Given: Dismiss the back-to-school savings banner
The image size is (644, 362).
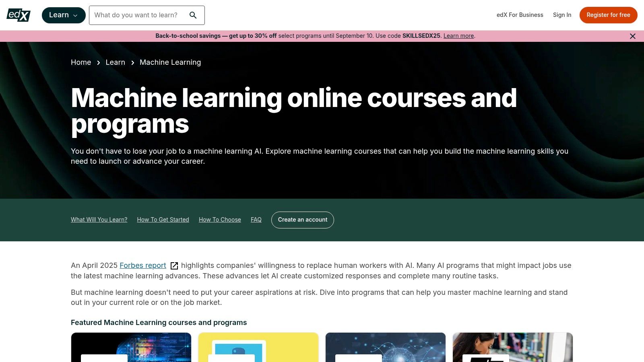Looking at the screenshot, I should [632, 36].
